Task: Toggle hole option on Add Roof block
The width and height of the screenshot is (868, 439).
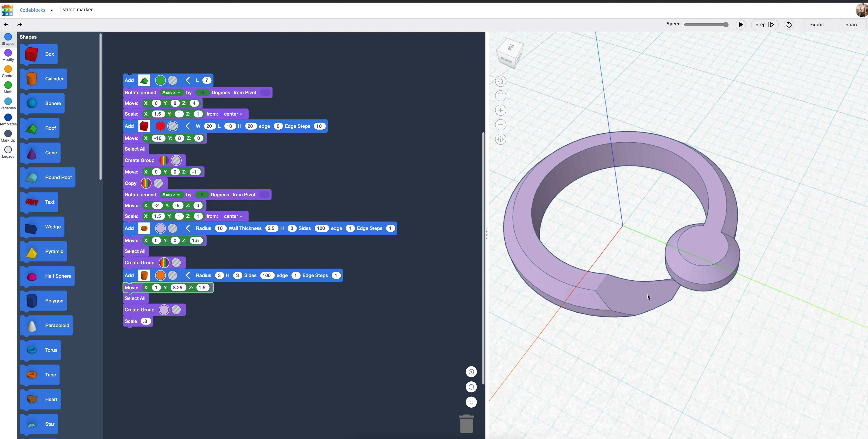Action: pyautogui.click(x=173, y=80)
